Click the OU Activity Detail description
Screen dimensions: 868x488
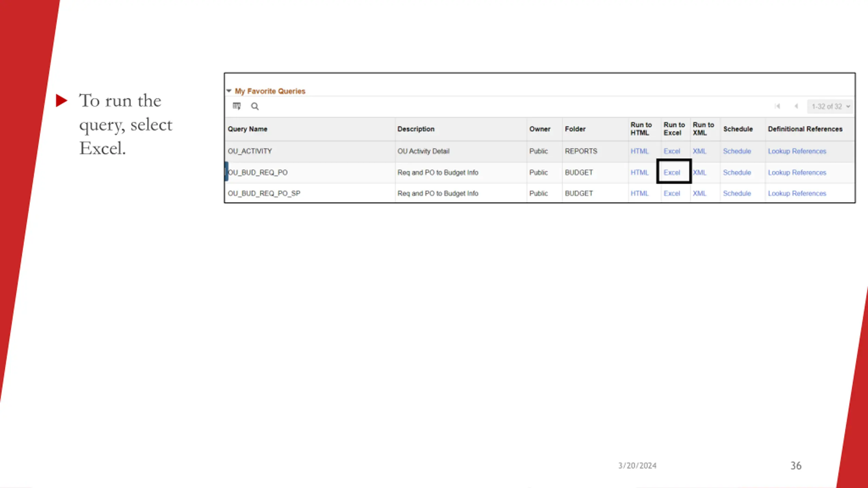pyautogui.click(x=423, y=151)
